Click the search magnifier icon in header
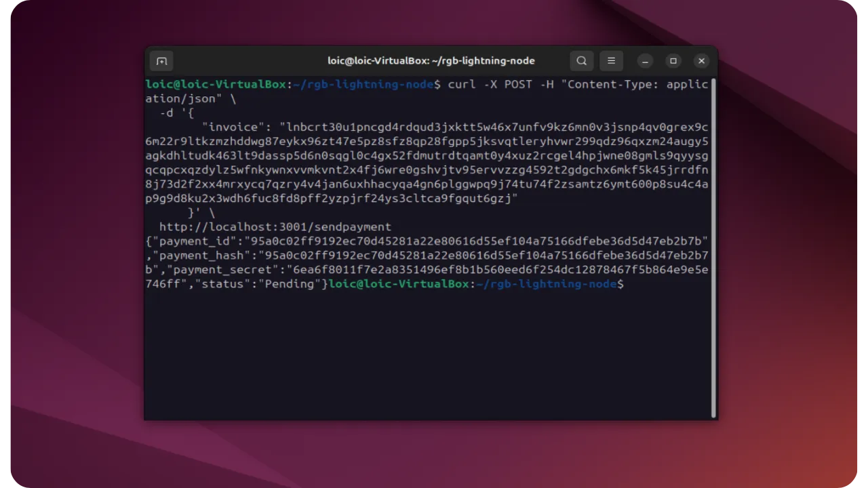The width and height of the screenshot is (868, 488). coord(581,61)
